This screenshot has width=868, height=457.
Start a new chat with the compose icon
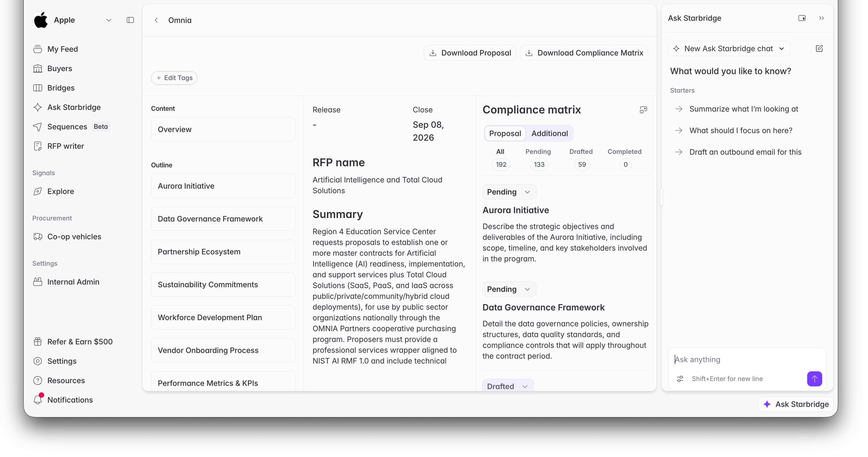819,49
